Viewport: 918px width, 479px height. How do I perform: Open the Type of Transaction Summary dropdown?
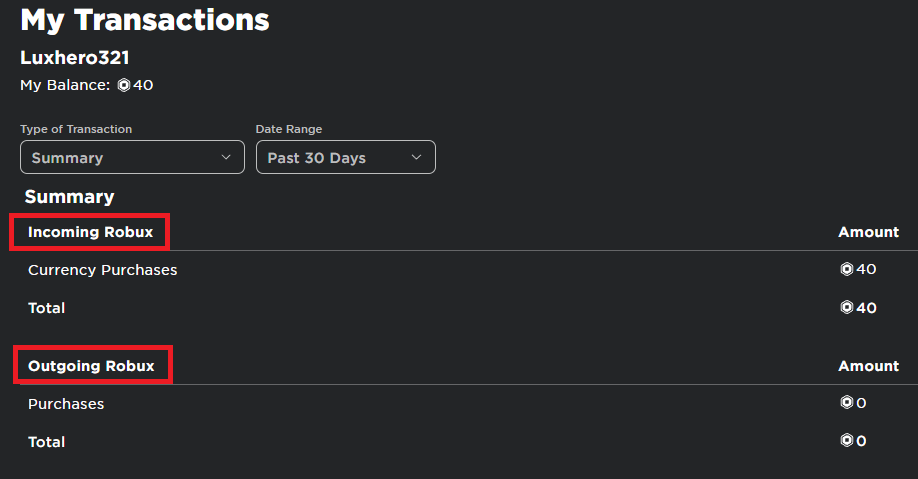click(132, 158)
